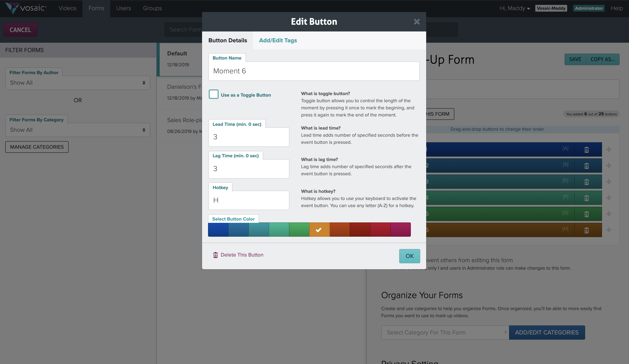Screen dimensions: 629x364
Task: Select the Default form in list
Action: (180, 59)
